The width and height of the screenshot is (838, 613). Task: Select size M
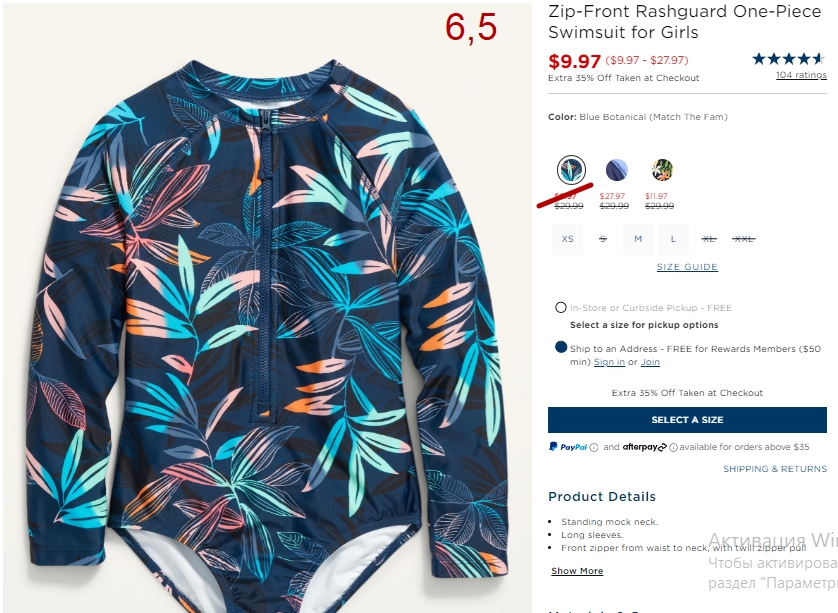[x=638, y=239]
